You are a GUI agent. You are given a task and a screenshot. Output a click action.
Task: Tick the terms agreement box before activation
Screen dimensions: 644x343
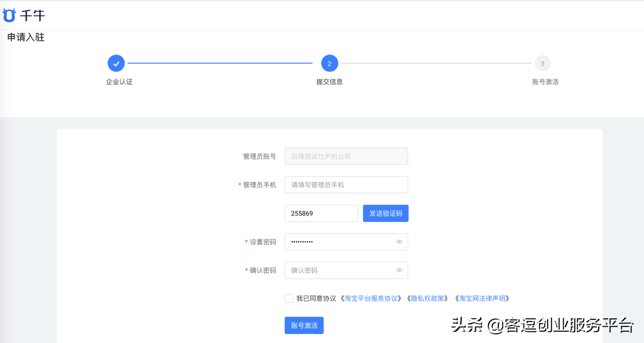pyautogui.click(x=289, y=297)
